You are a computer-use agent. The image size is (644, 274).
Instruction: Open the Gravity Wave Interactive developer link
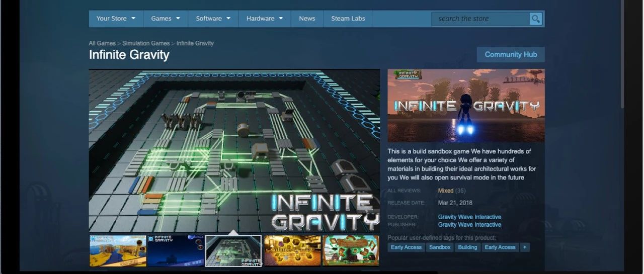tap(469, 217)
